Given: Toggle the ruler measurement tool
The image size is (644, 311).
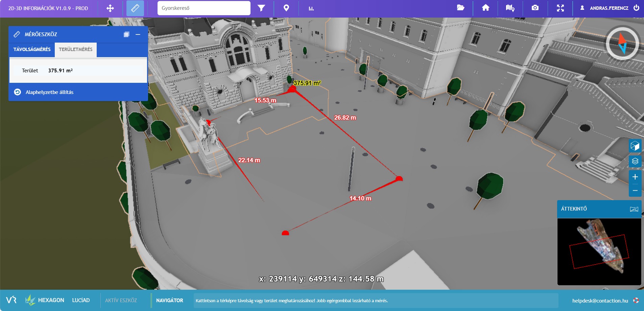Looking at the screenshot, I should point(135,8).
